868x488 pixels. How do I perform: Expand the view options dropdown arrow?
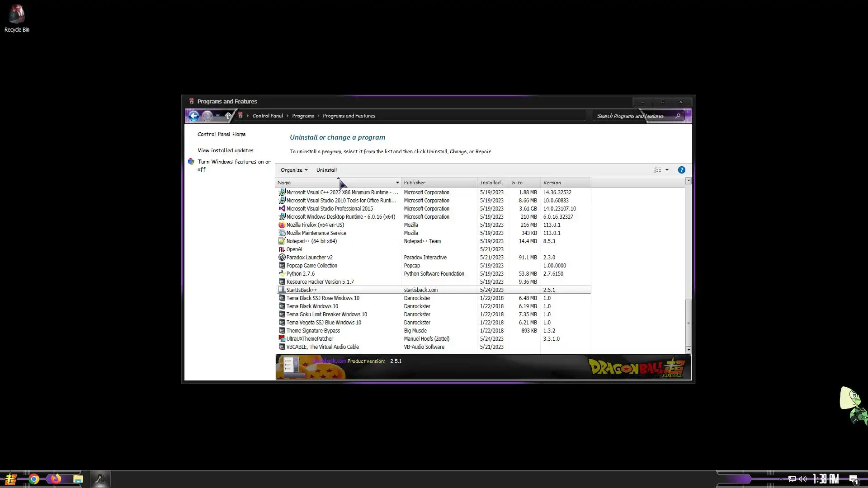point(667,170)
